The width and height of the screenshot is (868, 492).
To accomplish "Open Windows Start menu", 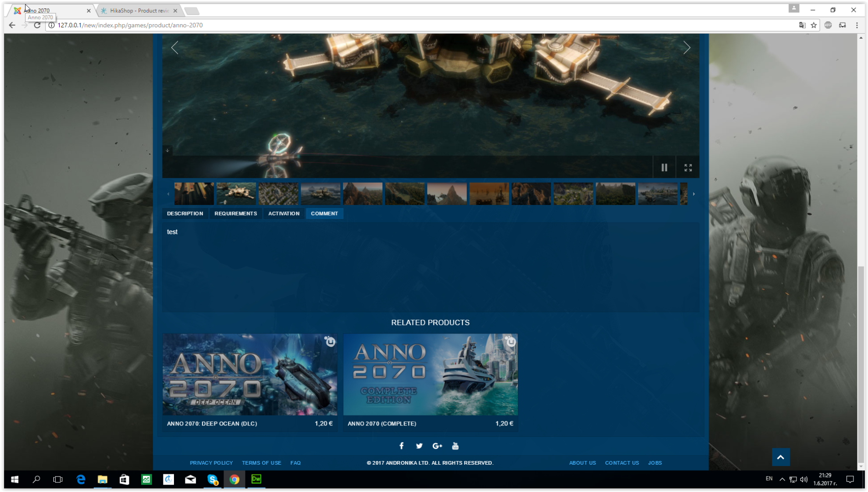I will [15, 479].
